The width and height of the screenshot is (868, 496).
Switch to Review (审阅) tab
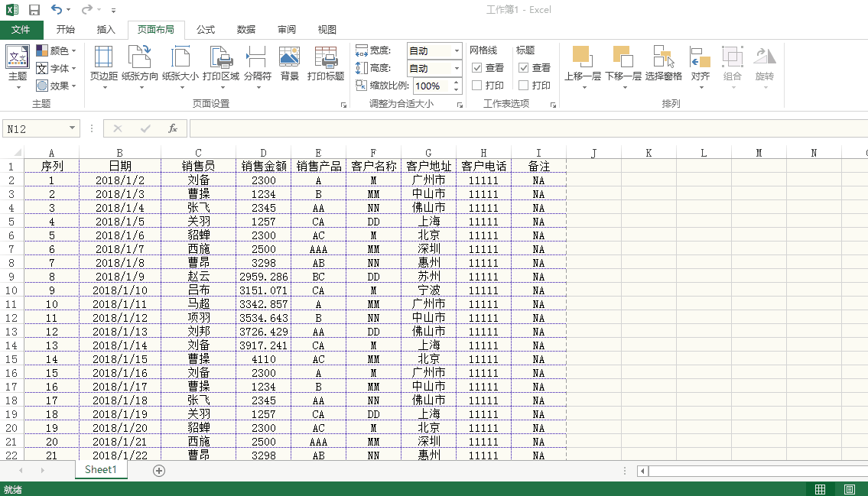pos(287,29)
